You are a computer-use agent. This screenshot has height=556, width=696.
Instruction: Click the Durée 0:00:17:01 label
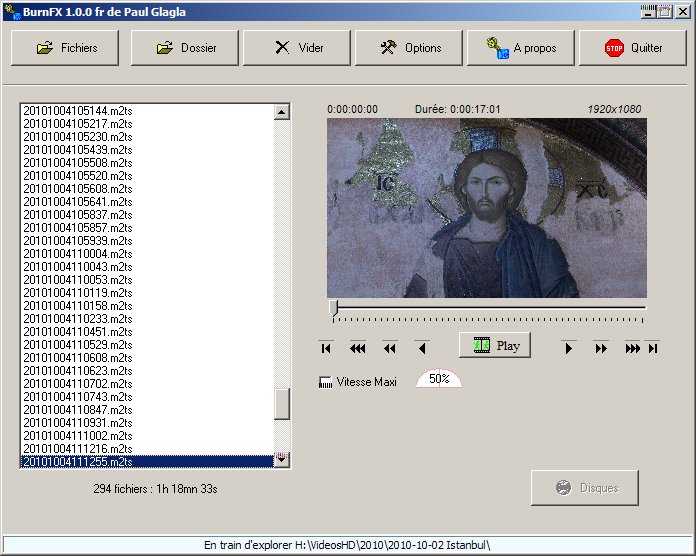point(458,109)
